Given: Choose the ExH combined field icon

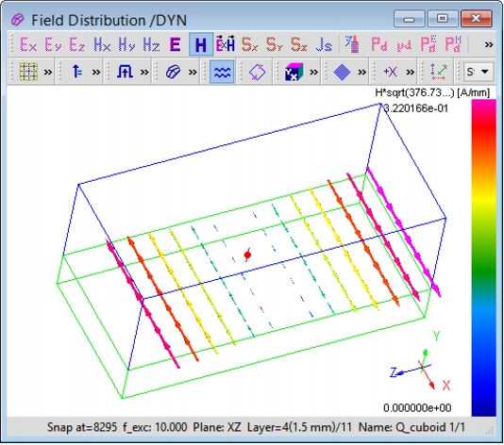Looking at the screenshot, I should 226,44.
